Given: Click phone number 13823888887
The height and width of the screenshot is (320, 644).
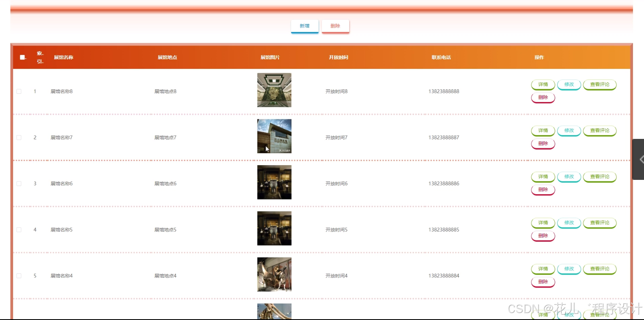Looking at the screenshot, I should [444, 138].
